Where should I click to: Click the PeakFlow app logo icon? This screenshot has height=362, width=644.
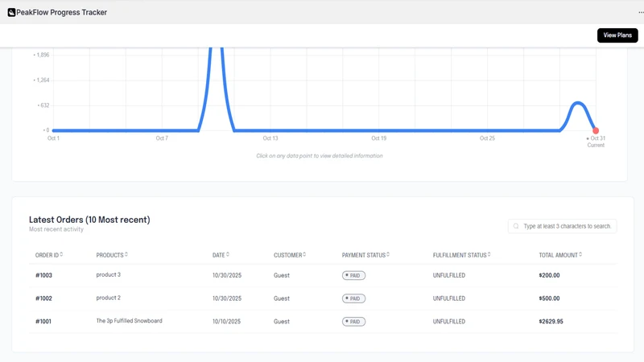11,12
